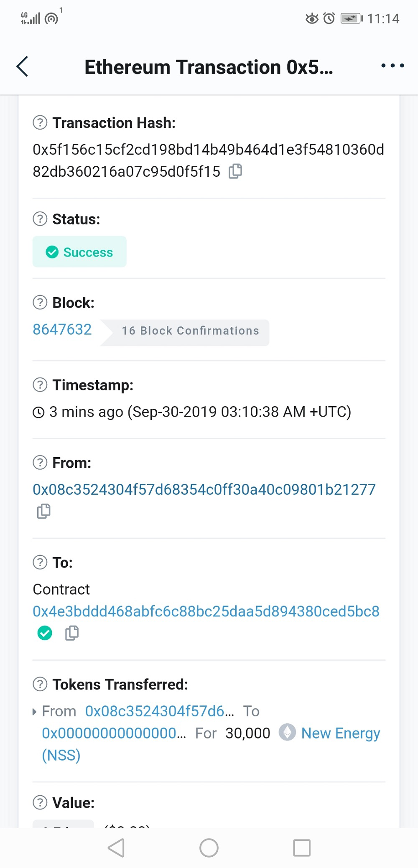
Task: Show help tooltip for Tokens Transferred
Action: 40,685
